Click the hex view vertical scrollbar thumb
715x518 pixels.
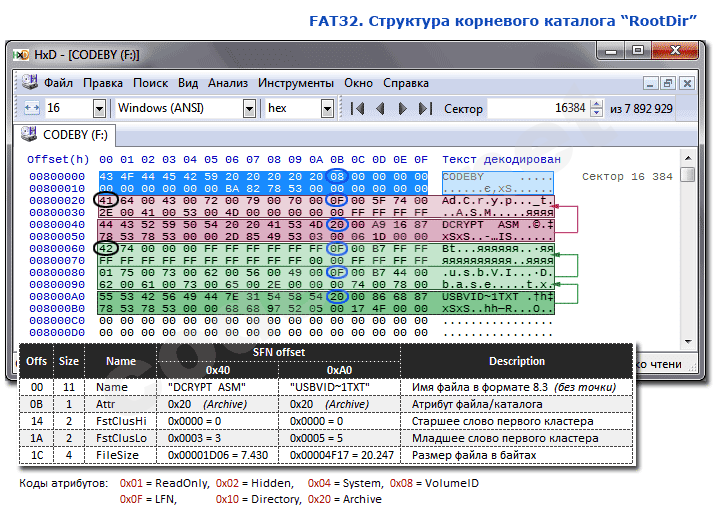[687, 175]
